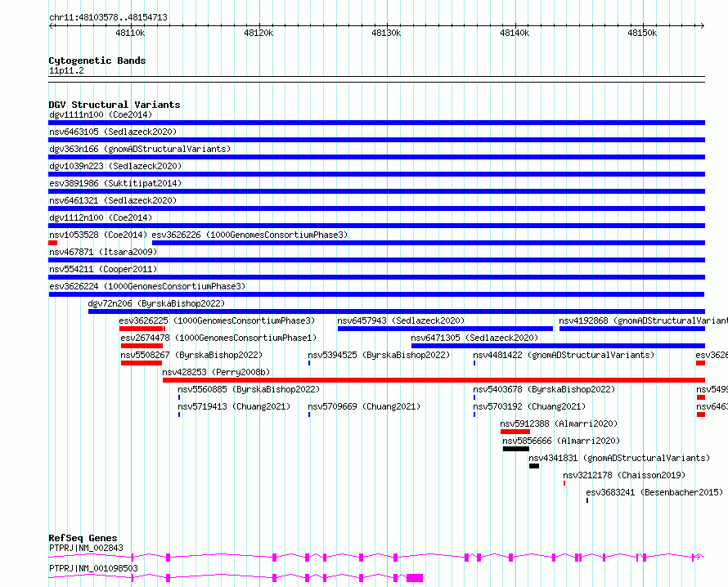Click nsv428253 (Perry2008b) label
The image size is (728, 587).
coord(216,372)
